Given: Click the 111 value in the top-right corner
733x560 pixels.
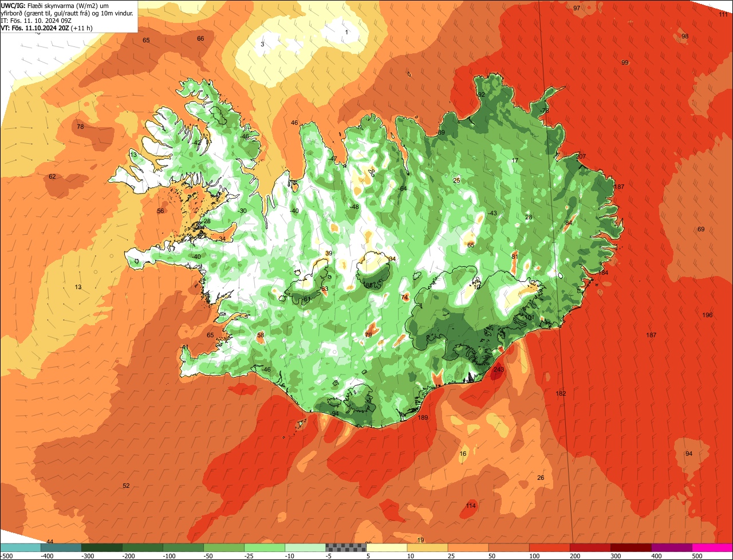Looking at the screenshot, I should 723,14.
